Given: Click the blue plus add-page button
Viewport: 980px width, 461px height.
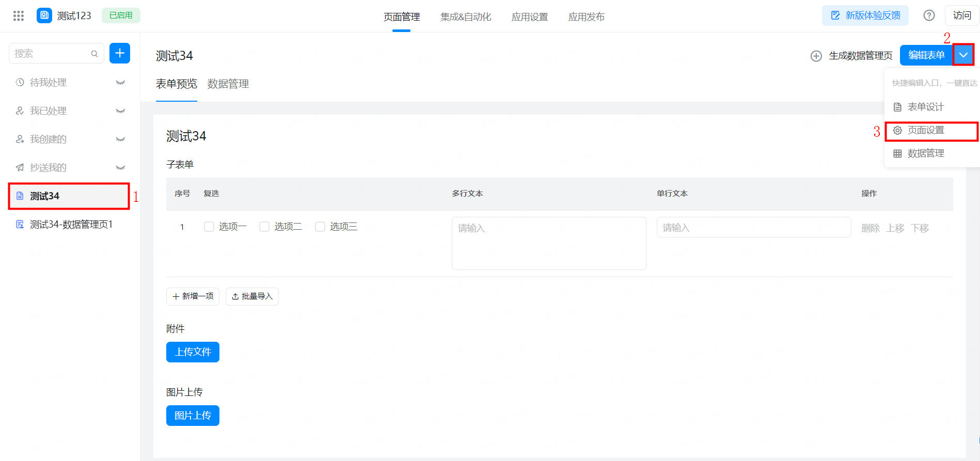Looking at the screenshot, I should tap(120, 53).
